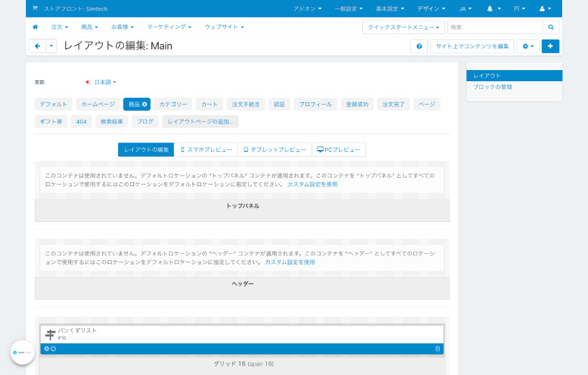Open breadcrumbs block settings gear
588x375 pixels.
[x=46, y=349]
